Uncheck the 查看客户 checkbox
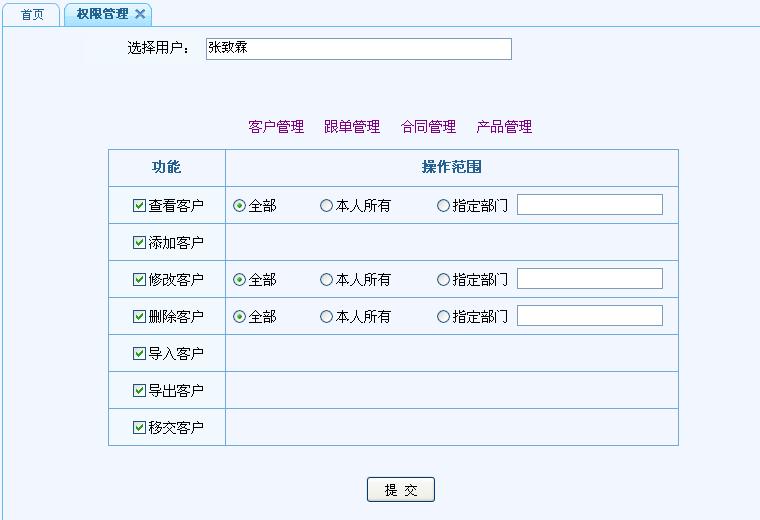The height and width of the screenshot is (520, 760). point(139,206)
